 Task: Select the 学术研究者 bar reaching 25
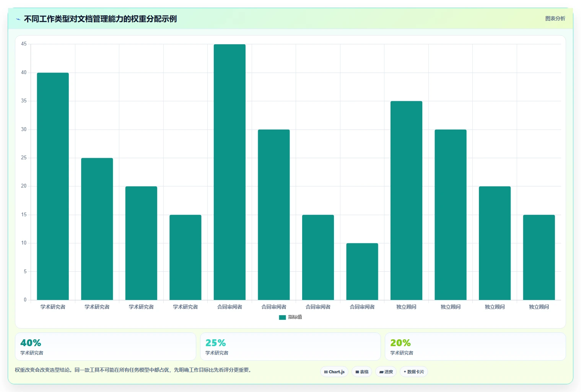coord(97,229)
